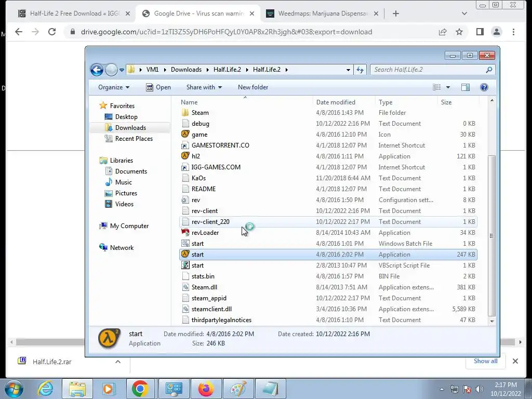This screenshot has height=399, width=532.
Task: Reload the Chrome page
Action: pyautogui.click(x=52, y=32)
